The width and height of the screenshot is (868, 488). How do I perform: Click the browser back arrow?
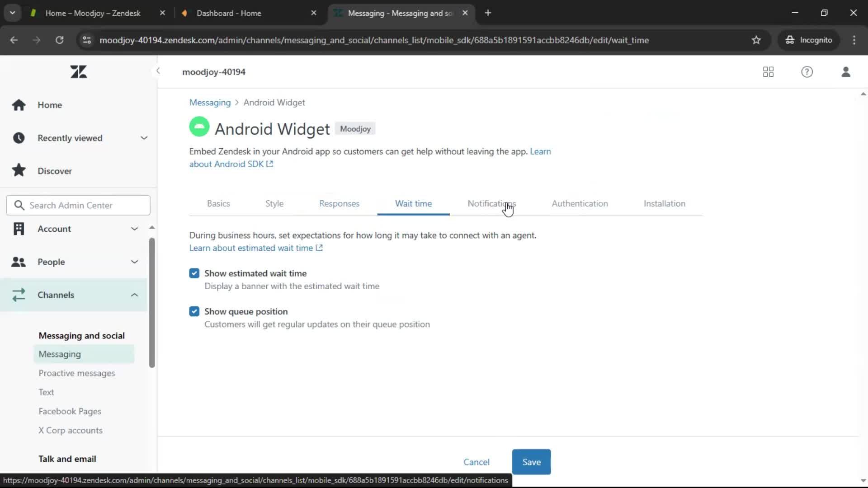[14, 40]
